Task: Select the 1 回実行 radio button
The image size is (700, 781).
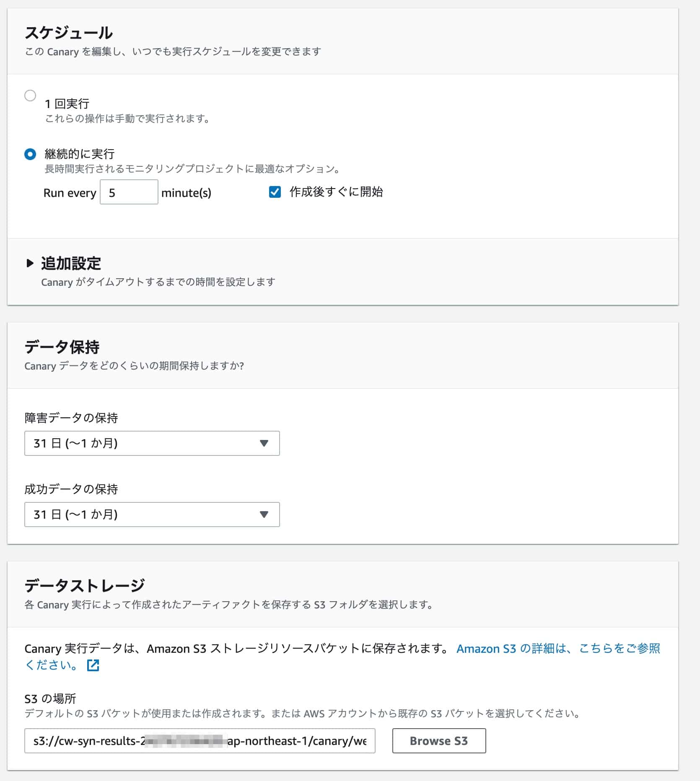Action: pyautogui.click(x=30, y=96)
